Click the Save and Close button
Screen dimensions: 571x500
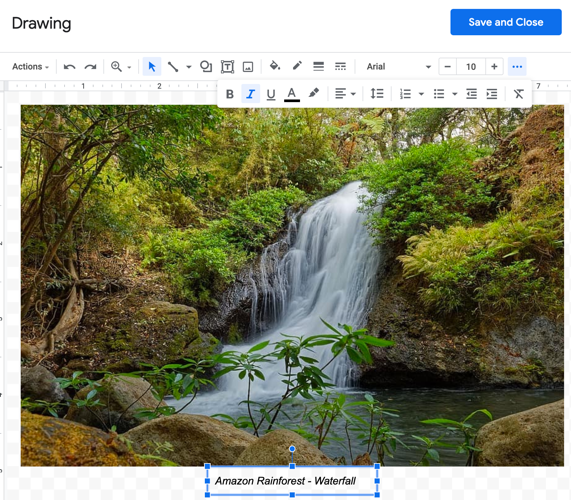point(505,22)
